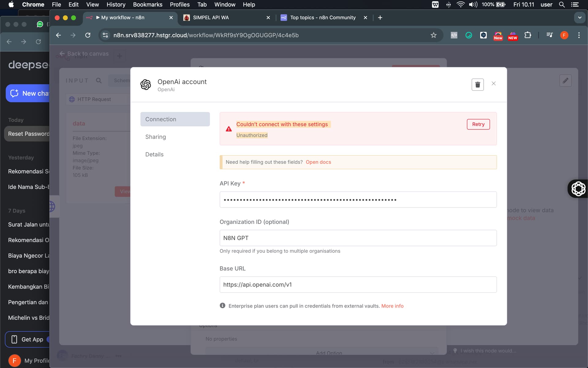Open the Grammarly extension icon
Image resolution: width=588 pixels, height=368 pixels.
pos(469,35)
